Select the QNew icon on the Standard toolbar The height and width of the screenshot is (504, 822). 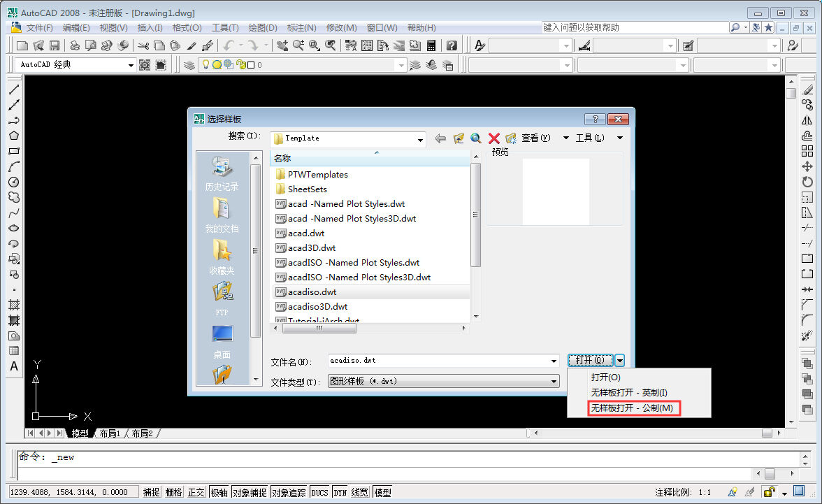click(x=22, y=45)
